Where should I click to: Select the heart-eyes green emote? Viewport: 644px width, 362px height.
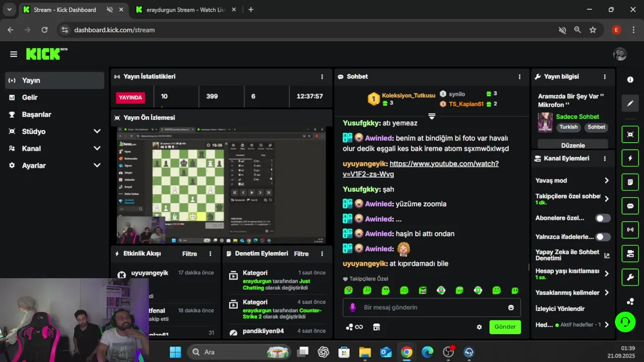coord(348,290)
